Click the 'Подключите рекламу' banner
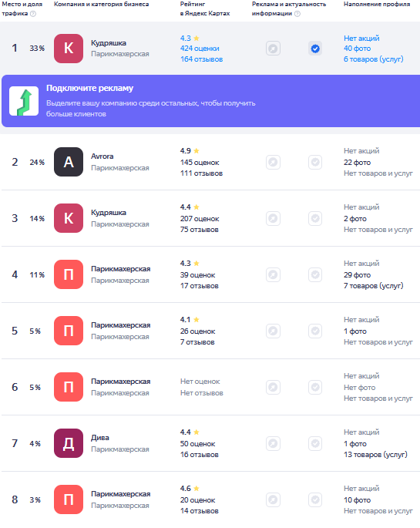The width and height of the screenshot is (420, 528). point(210,101)
